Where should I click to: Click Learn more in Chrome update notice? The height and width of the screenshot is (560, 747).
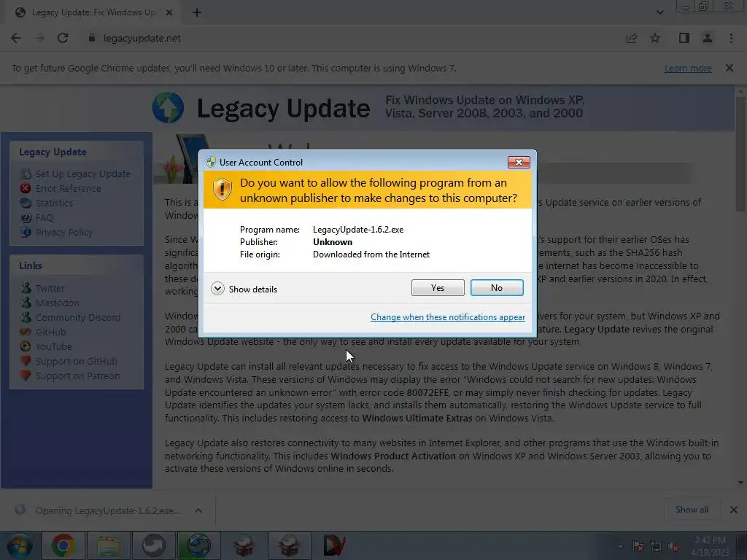688,68
